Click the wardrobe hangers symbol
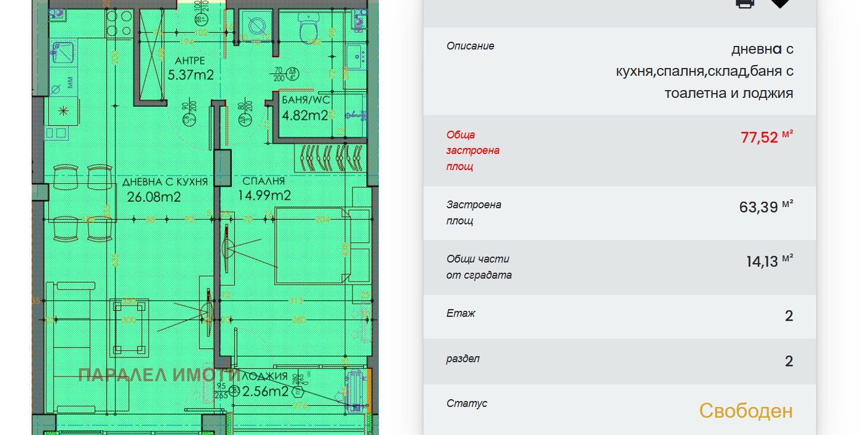 329,158
